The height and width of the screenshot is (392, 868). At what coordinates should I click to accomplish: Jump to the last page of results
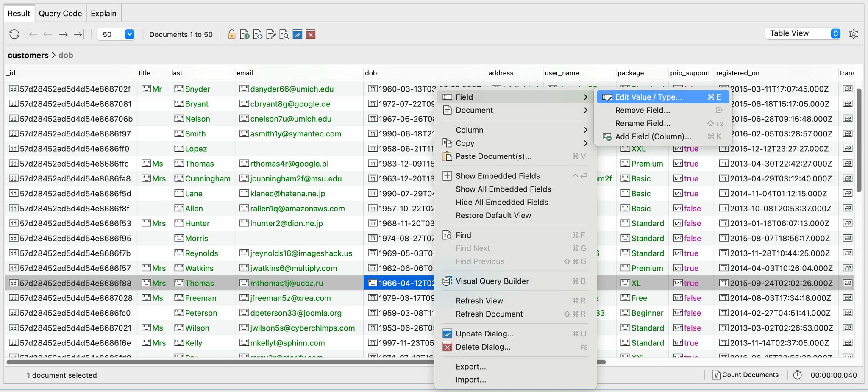pos(78,34)
